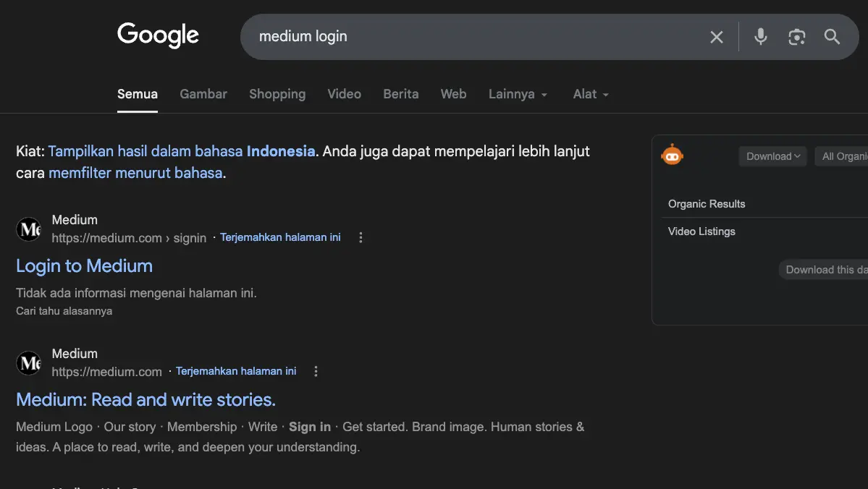
Task: Expand the Lainnya dropdown
Action: (x=518, y=94)
